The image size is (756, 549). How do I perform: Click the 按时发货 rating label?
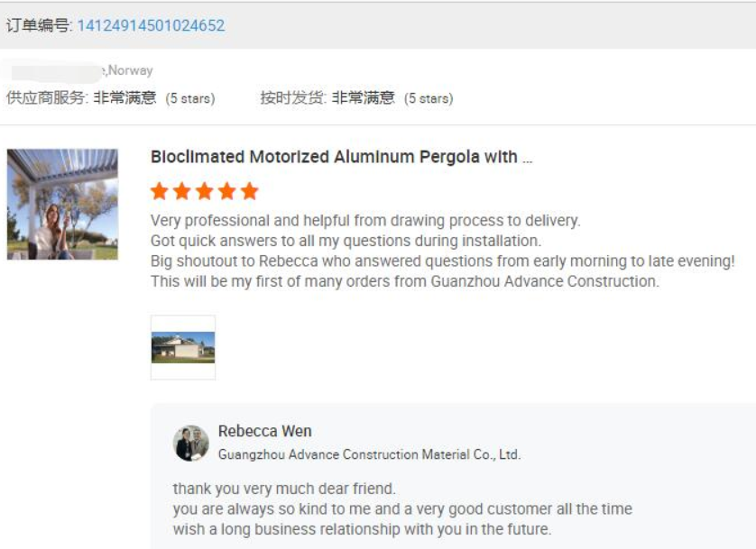[293, 97]
